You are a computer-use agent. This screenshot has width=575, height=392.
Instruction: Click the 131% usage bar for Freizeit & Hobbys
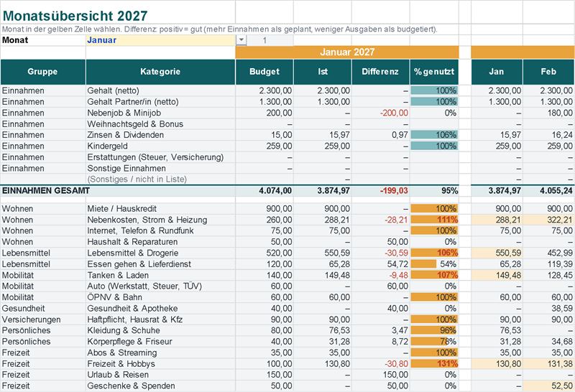(x=434, y=364)
